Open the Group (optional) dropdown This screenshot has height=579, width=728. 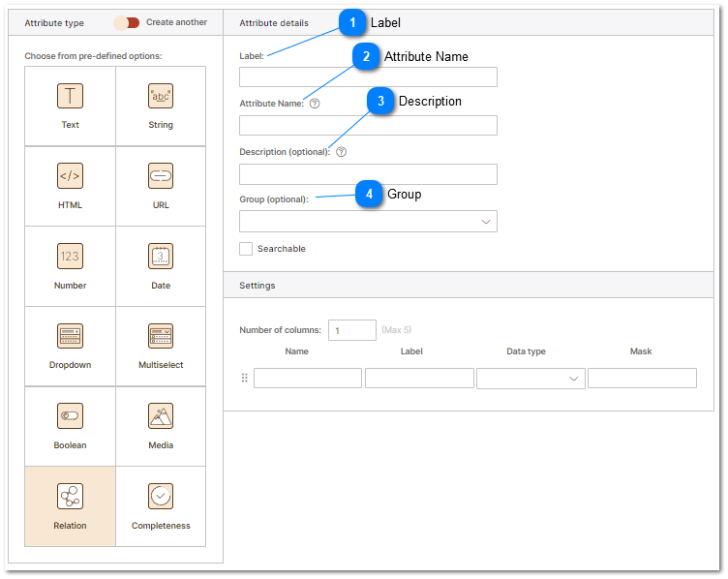(368, 222)
